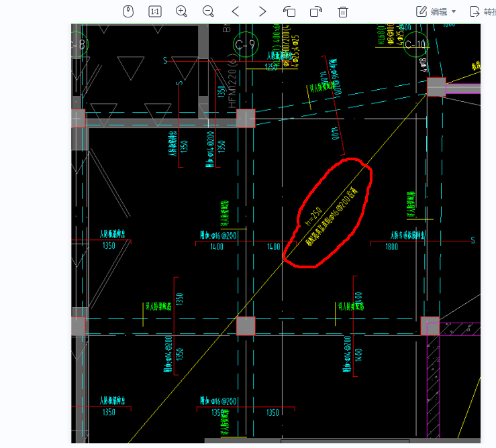Rotate the image clockwise

click(315, 11)
